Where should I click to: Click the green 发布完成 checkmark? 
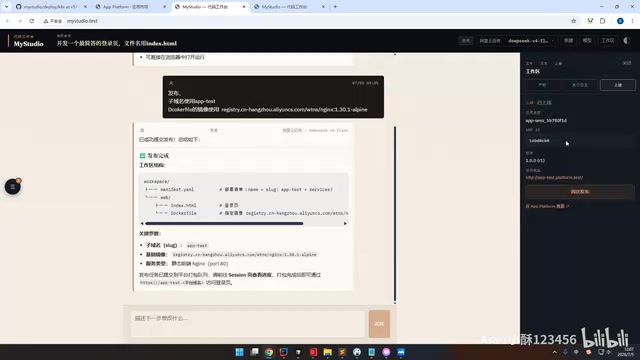[x=142, y=156]
